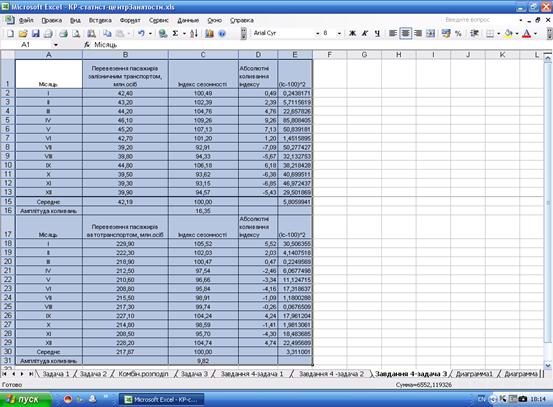Open the Chart Wizard icon
Image resolution: width=553 pixels, height=407 pixels.
[209, 34]
